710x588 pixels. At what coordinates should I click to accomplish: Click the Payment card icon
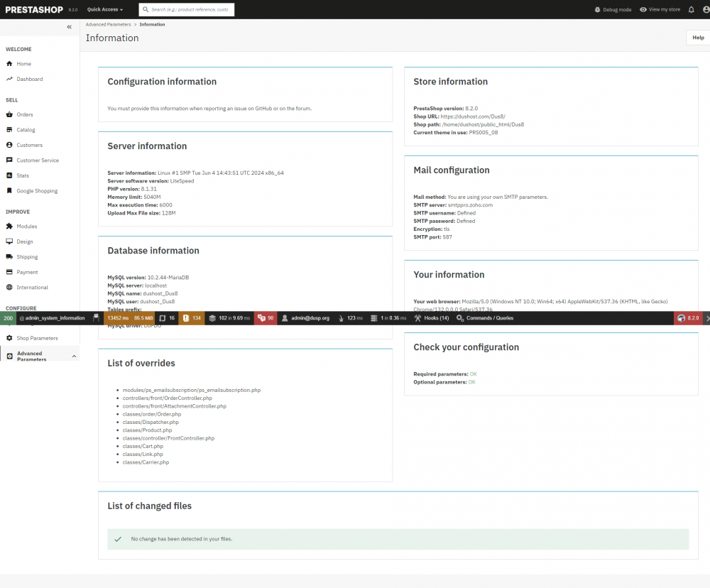click(9, 272)
